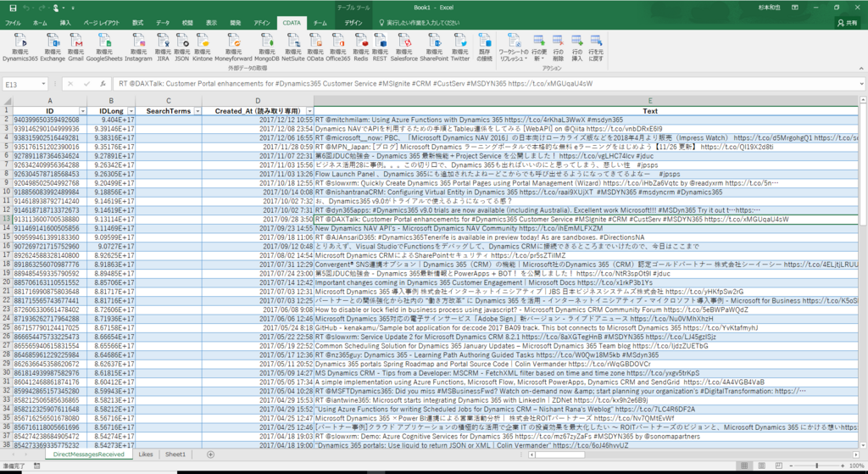Select cell with date 2017/09/28 3:50
The height and width of the screenshot is (474, 868).
click(x=258, y=220)
